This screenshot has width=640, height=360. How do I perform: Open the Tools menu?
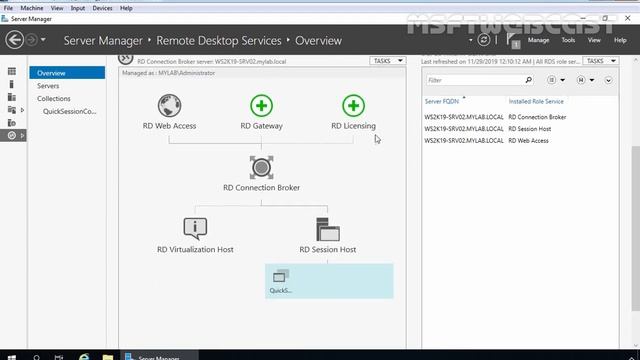pos(568,40)
